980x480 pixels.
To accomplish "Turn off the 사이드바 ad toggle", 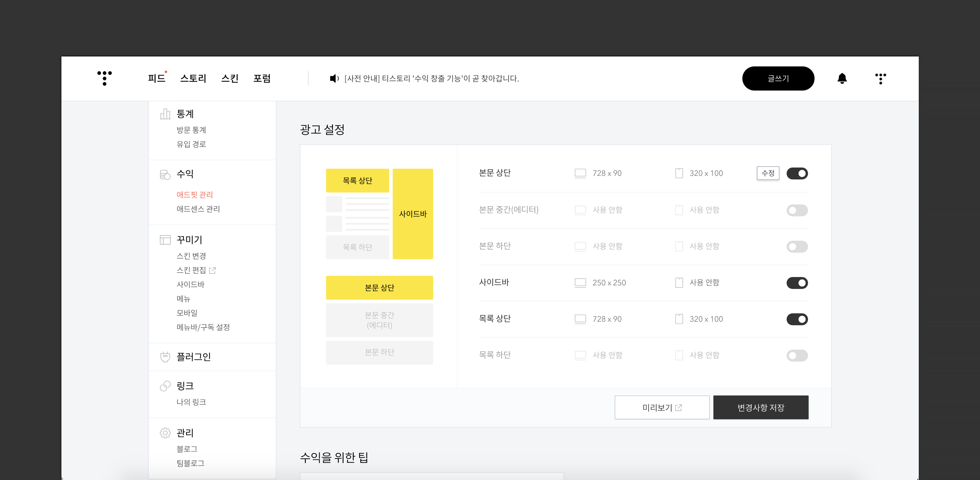I will pos(797,283).
